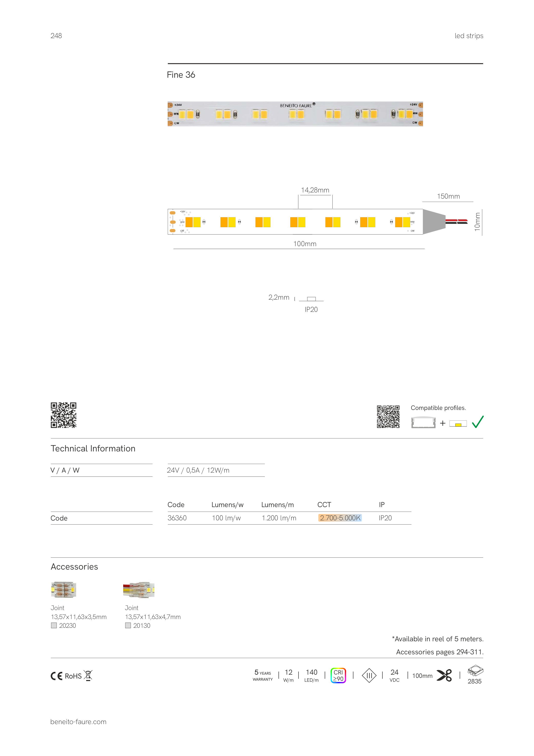Click the 2835 LED chip icon
Image resolution: width=534 pixels, height=756 pixels.
click(475, 671)
